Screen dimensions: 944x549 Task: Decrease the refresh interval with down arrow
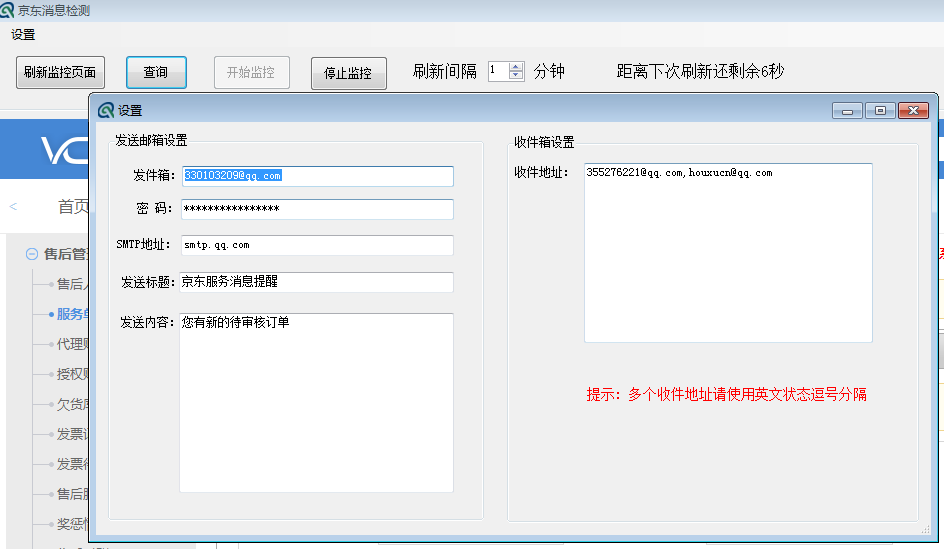[516, 75]
